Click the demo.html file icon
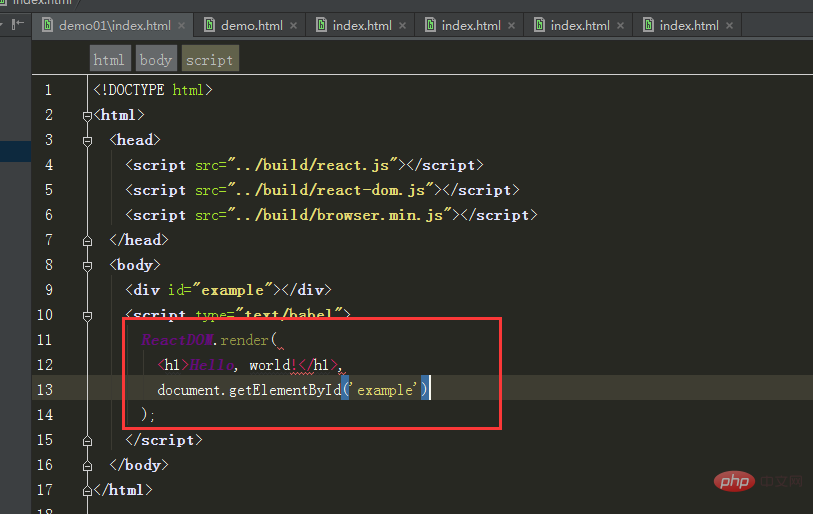 [209, 25]
